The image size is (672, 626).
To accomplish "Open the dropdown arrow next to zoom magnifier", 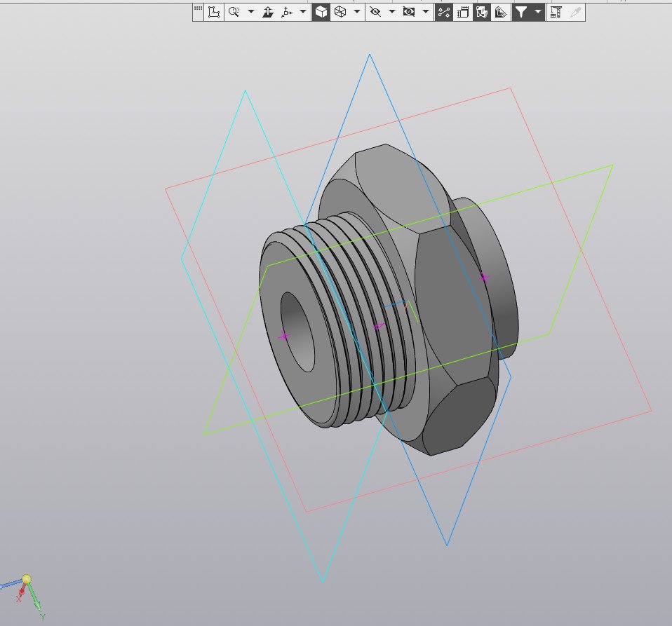I will pyautogui.click(x=250, y=12).
